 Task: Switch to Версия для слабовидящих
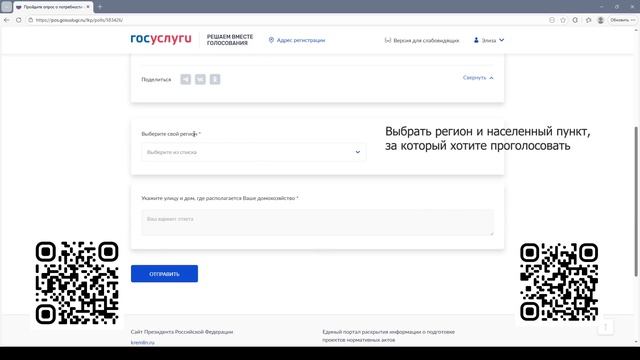tap(426, 40)
